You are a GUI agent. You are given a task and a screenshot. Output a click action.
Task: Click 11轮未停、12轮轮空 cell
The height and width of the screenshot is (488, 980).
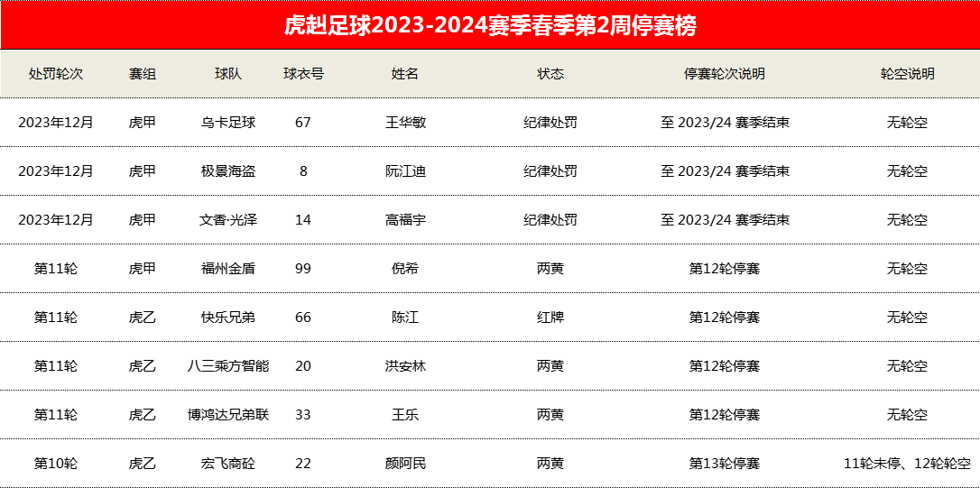tap(907, 464)
